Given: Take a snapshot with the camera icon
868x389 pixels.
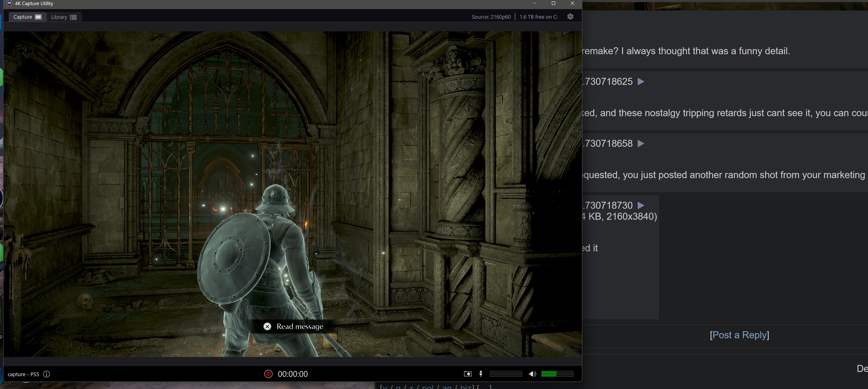Looking at the screenshot, I should tap(467, 374).
